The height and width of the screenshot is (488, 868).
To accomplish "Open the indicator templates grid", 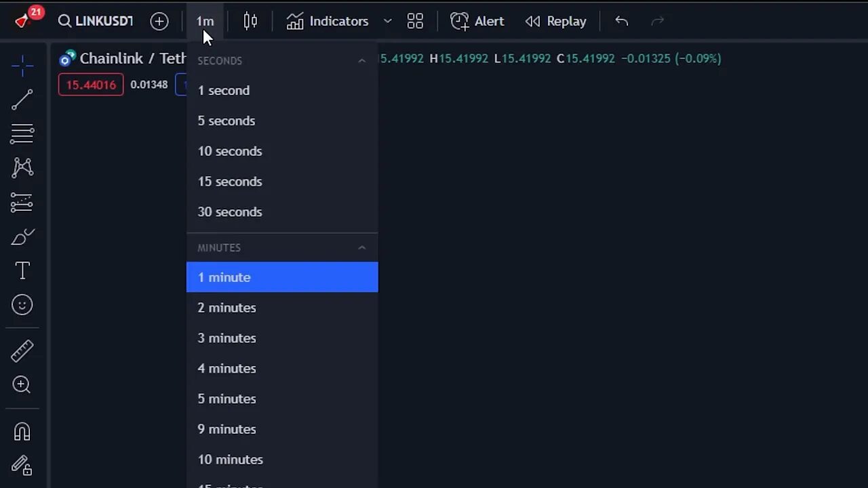I will (x=415, y=21).
